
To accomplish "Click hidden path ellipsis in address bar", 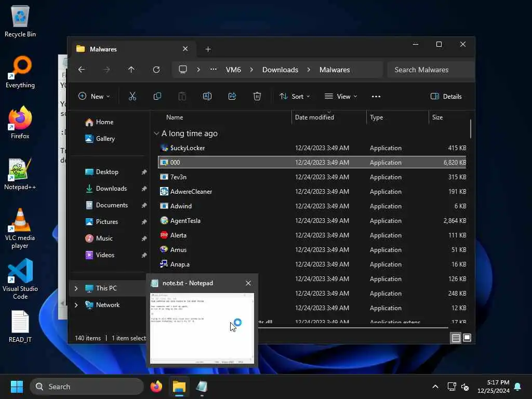I will [214, 69].
